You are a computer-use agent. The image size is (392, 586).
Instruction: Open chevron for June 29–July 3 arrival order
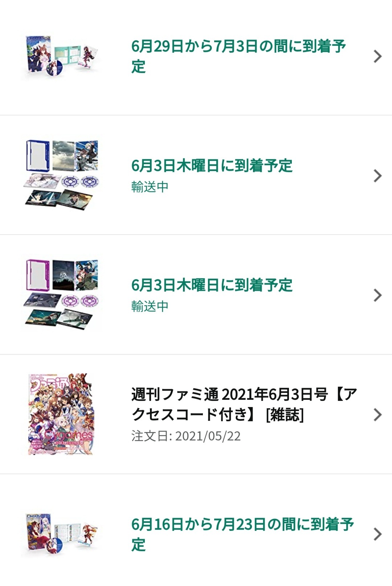[377, 57]
